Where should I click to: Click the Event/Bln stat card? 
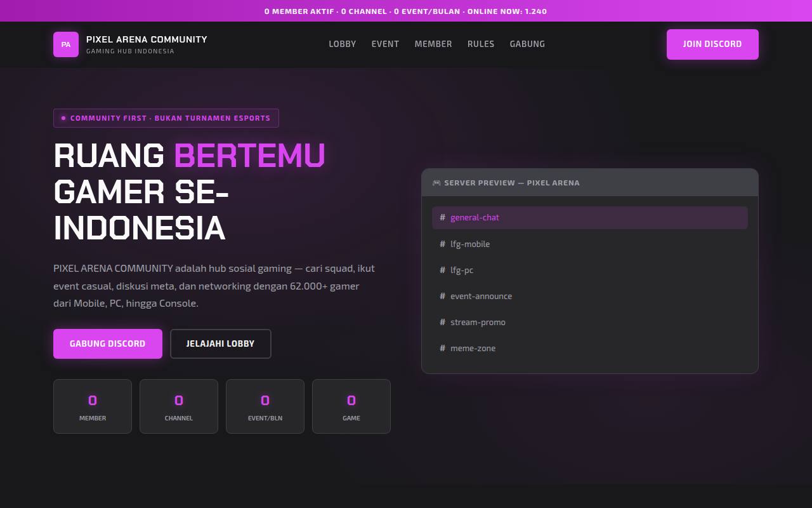(x=265, y=406)
